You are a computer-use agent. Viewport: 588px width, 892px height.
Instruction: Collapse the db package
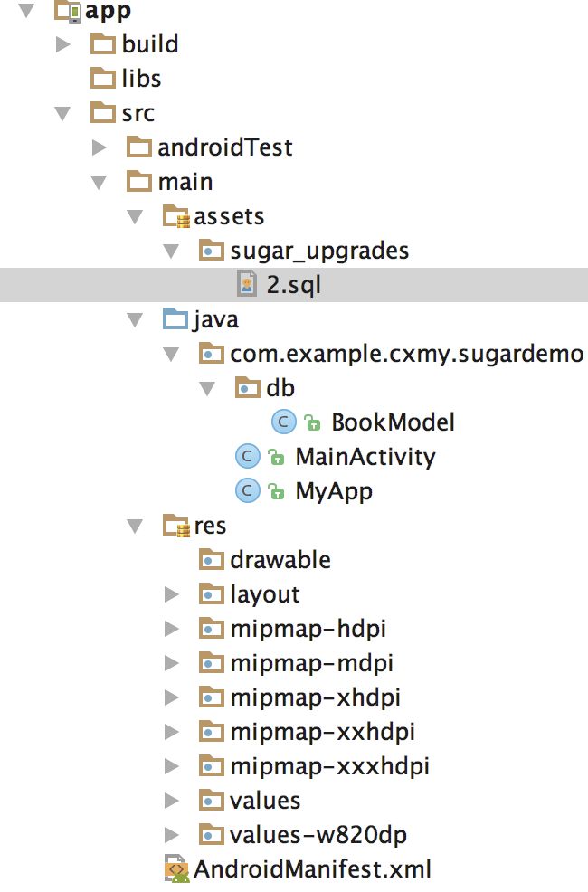click(x=207, y=388)
